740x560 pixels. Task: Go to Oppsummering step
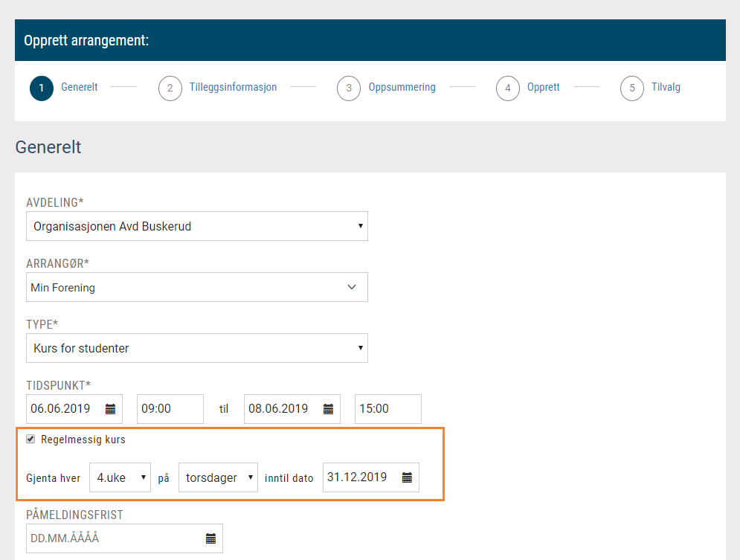[x=402, y=87]
